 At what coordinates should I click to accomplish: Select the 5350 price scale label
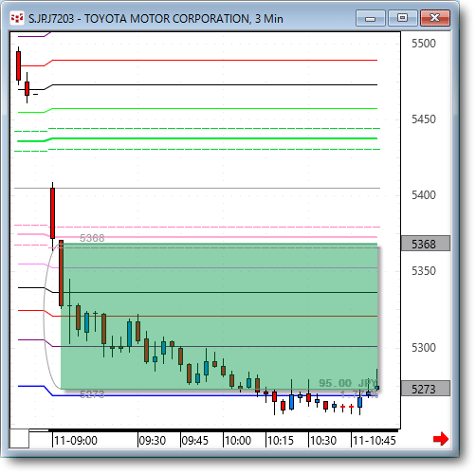click(424, 271)
